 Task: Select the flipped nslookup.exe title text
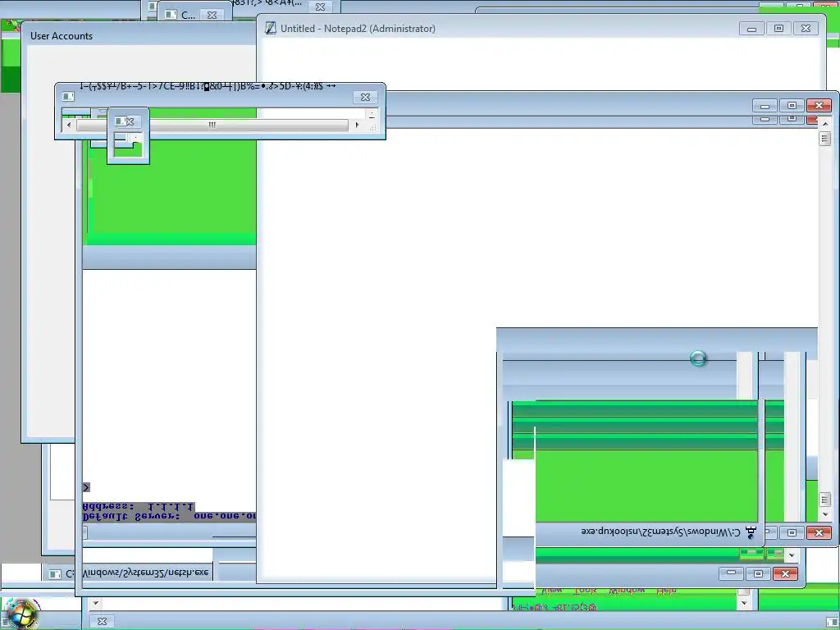coord(660,532)
